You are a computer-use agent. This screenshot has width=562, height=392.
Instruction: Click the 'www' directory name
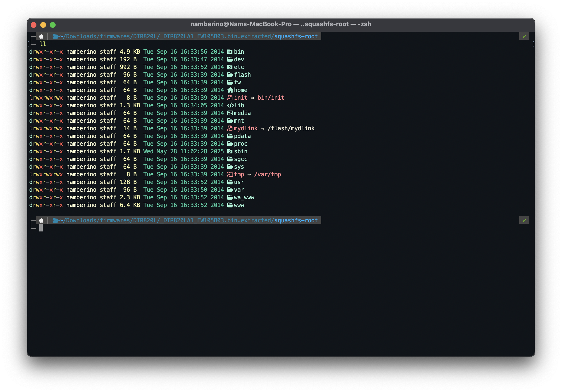coord(239,205)
